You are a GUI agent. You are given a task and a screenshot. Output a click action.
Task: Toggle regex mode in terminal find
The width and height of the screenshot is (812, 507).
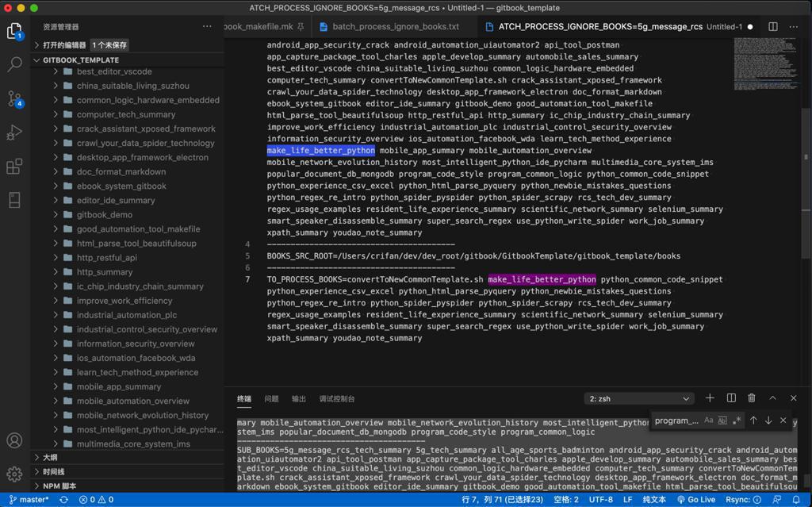click(x=737, y=421)
